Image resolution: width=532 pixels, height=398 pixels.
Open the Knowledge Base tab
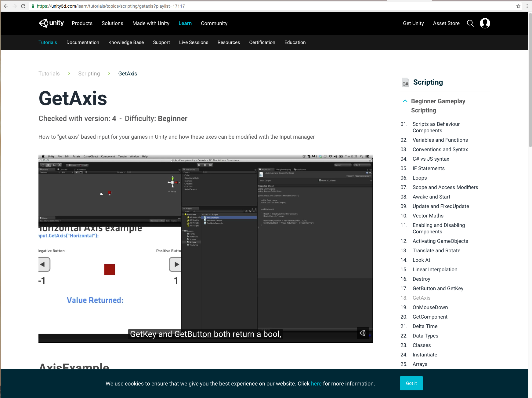click(126, 42)
